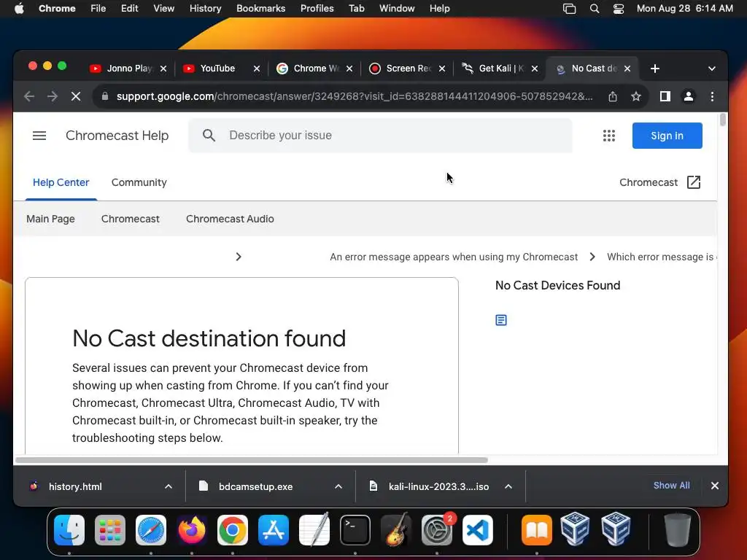Go forward one page
The width and height of the screenshot is (747, 560).
53,97
